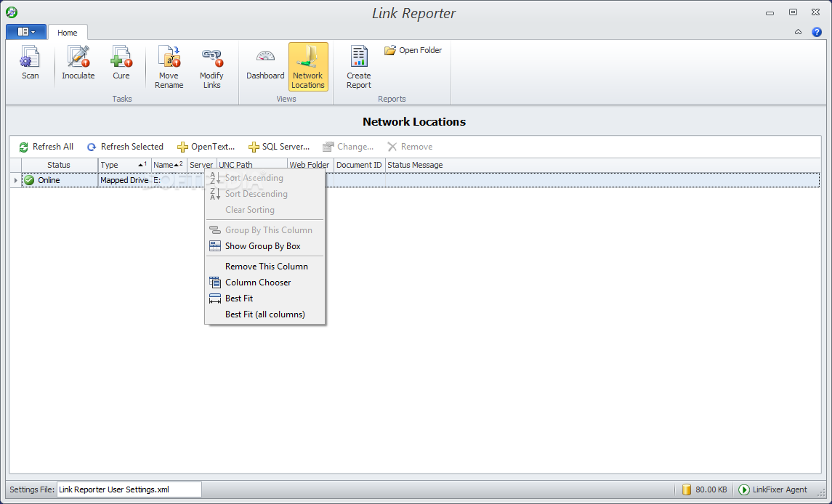832x504 pixels.
Task: Choose Sort Ascending in context menu
Action: click(264, 178)
